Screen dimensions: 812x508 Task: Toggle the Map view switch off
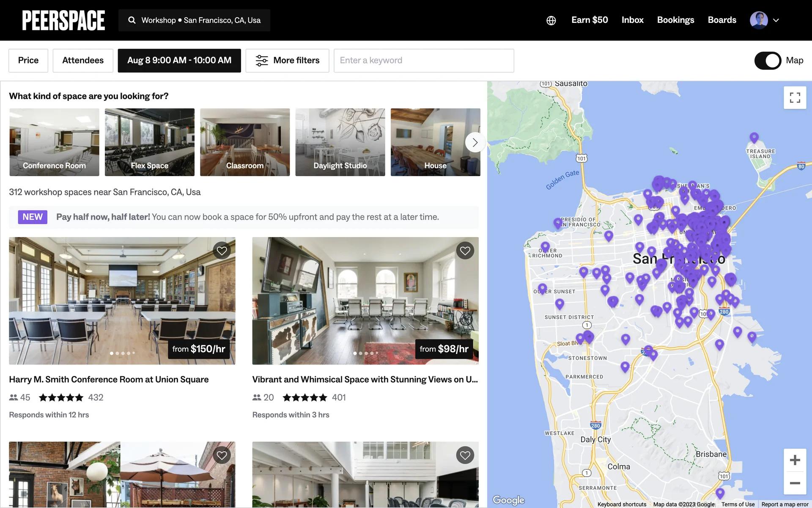pos(768,61)
